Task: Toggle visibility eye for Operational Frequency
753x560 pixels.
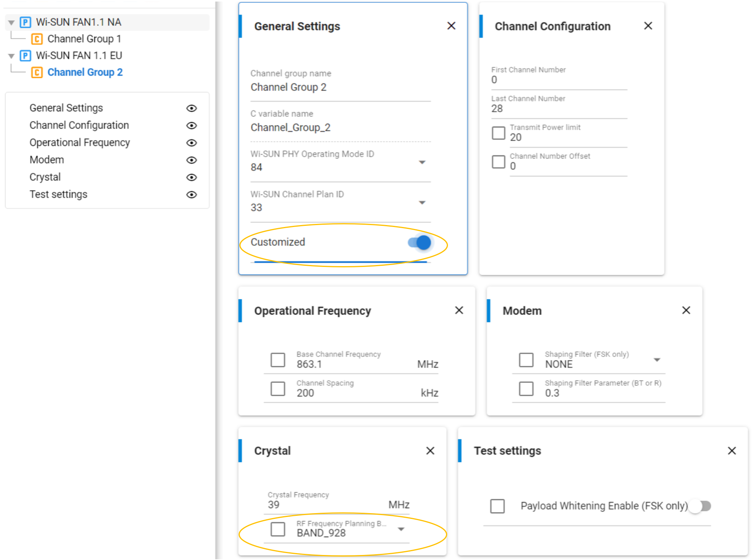Action: pyautogui.click(x=192, y=143)
